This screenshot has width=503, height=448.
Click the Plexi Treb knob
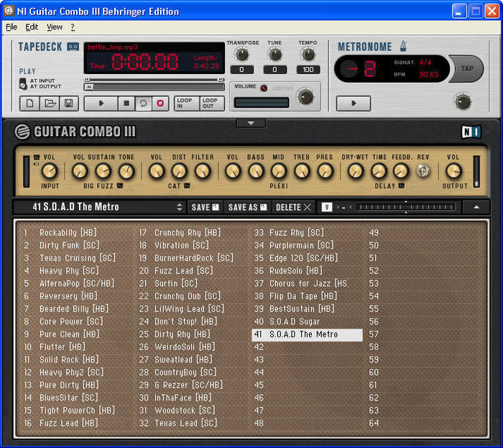302,170
